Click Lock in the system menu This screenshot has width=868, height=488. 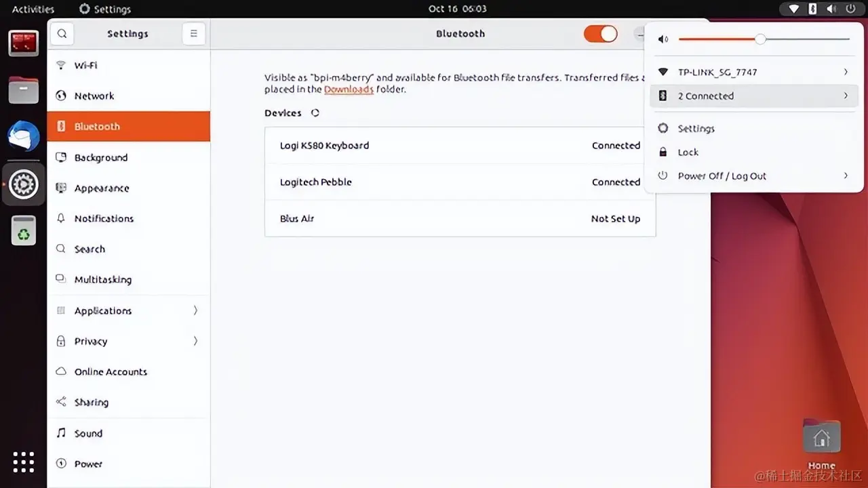754,152
